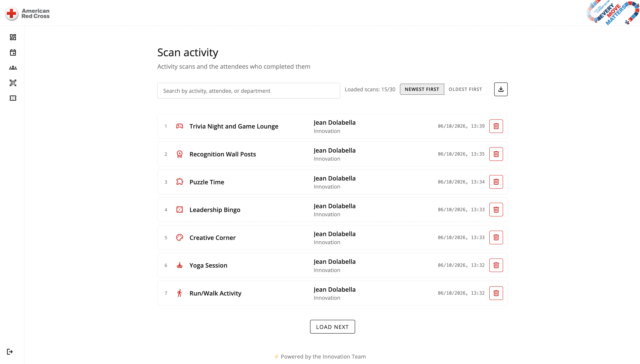Click 'Yoga Session' activity title
Viewport: 640px width, 364px height.
[208, 265]
